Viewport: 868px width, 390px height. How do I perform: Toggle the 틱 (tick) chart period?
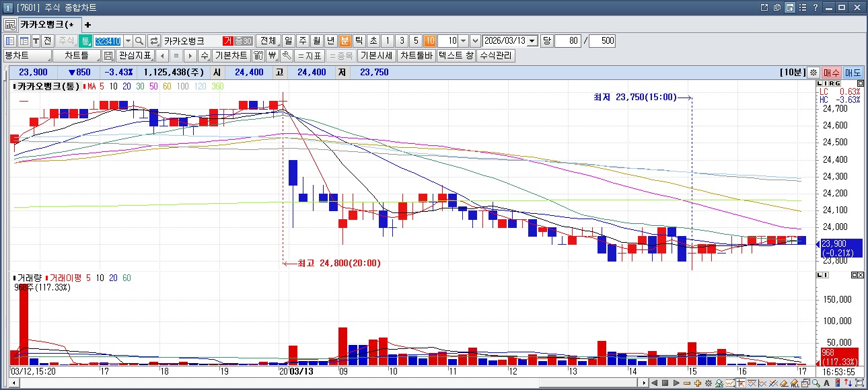tap(359, 41)
